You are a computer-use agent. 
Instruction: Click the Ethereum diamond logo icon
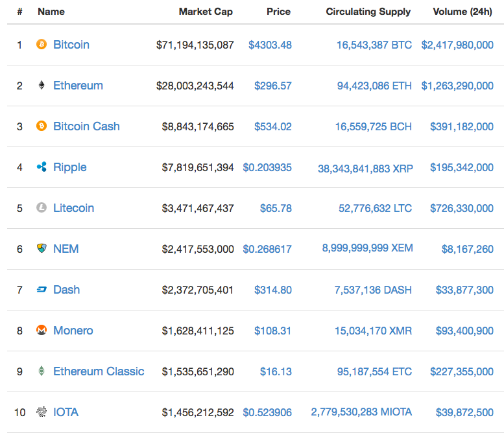[42, 85]
